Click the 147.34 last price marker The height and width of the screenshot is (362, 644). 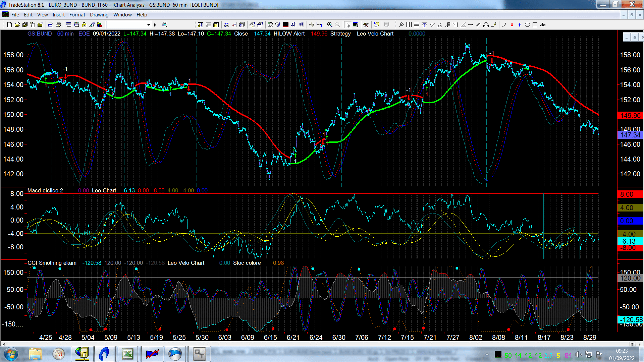click(630, 135)
